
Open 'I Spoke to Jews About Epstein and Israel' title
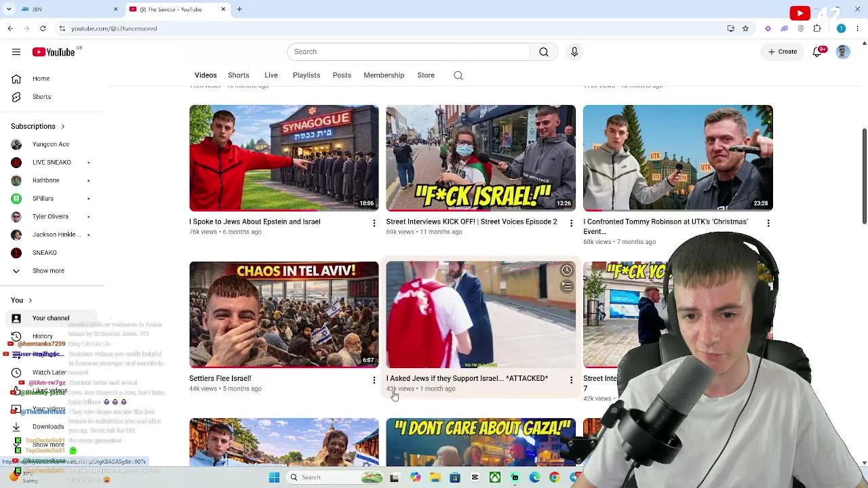pyautogui.click(x=255, y=222)
